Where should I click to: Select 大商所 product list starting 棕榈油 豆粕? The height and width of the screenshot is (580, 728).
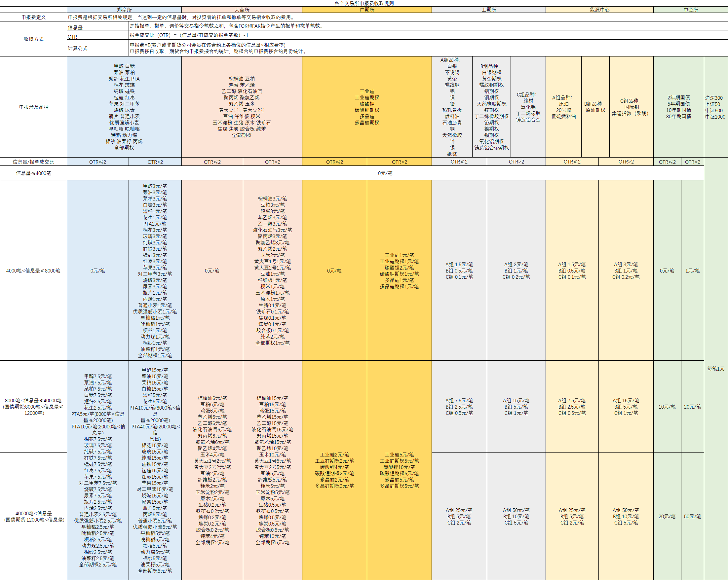[x=242, y=107]
